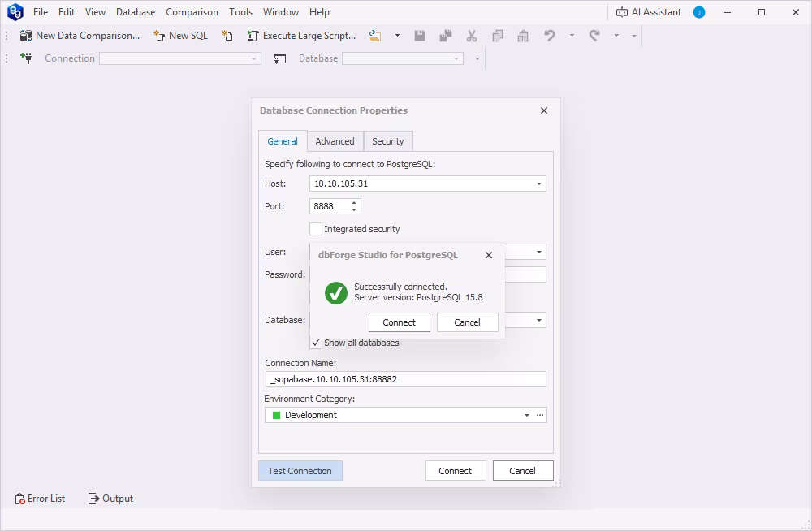Click the Port number field
Image resolution: width=812 pixels, height=531 pixels.
330,206
